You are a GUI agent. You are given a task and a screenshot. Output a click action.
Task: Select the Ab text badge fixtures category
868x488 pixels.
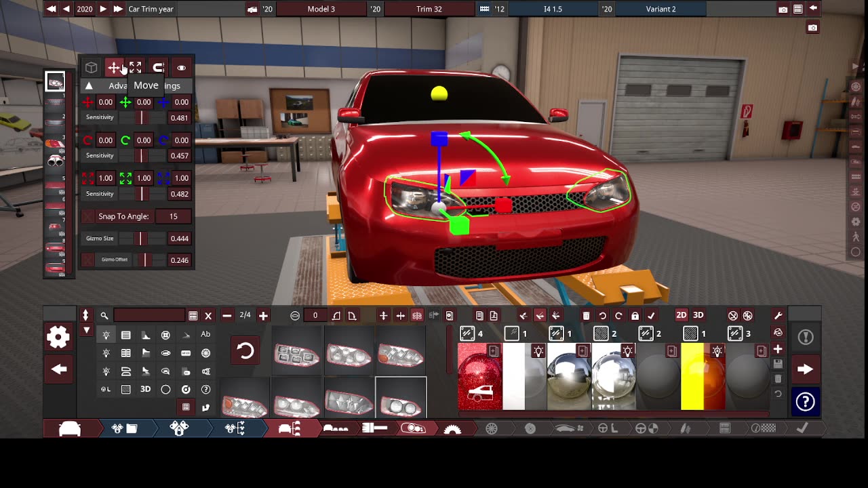[x=205, y=335]
